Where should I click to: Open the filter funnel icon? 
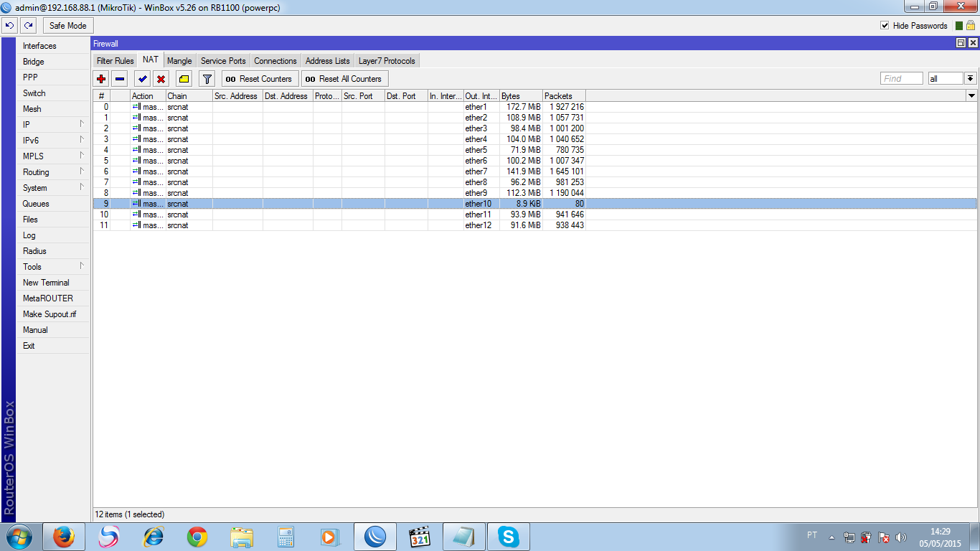207,79
